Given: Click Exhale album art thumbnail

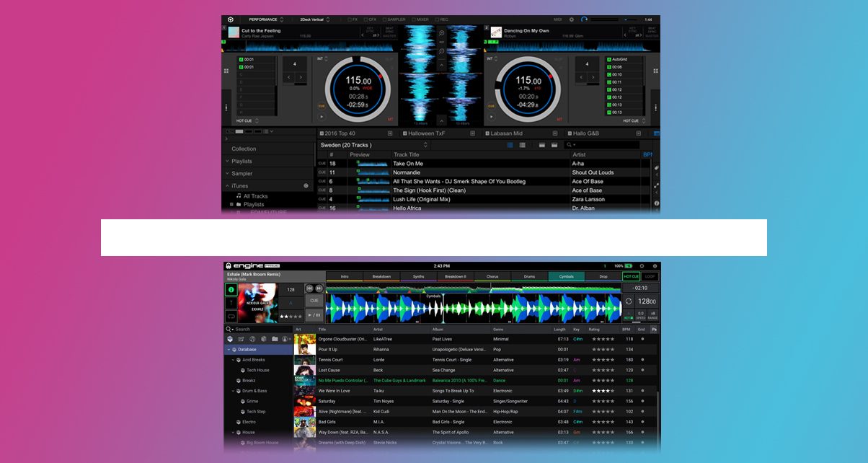Looking at the screenshot, I should point(257,303).
